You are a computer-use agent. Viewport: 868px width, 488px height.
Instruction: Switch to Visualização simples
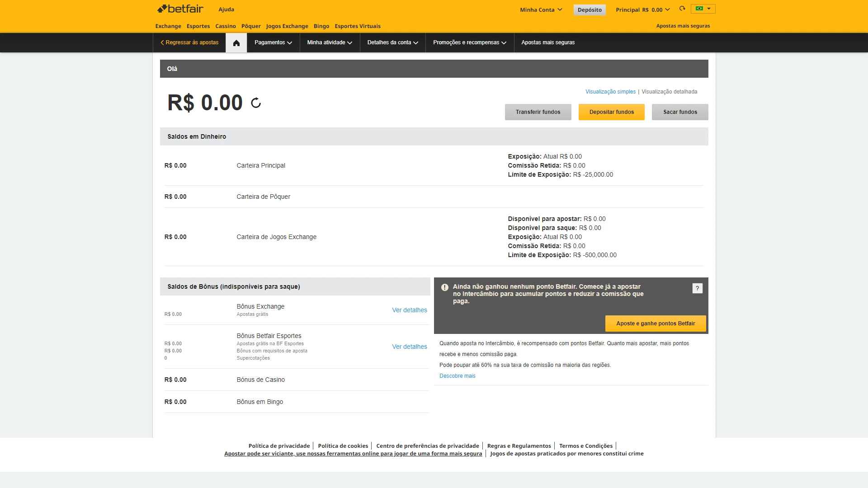point(610,92)
